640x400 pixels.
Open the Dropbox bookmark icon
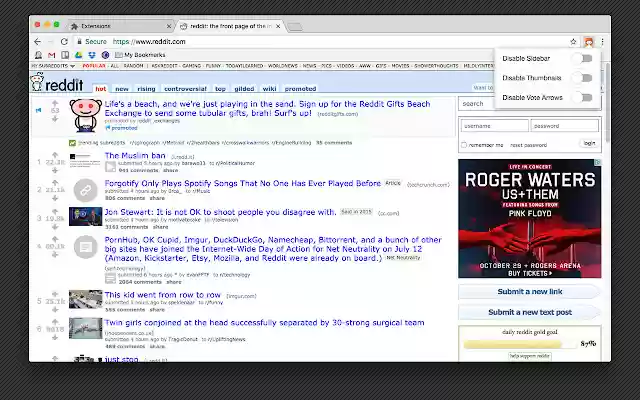coord(92,55)
